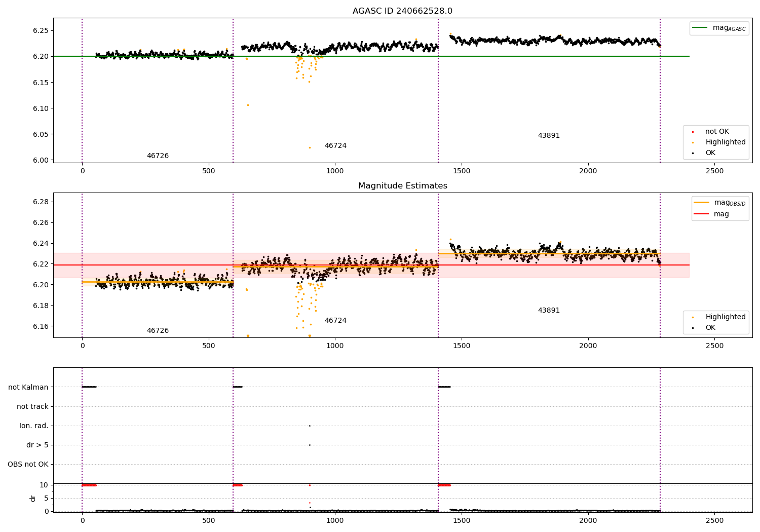Click label 46724 in the Magnitude Estimates plot
The width and height of the screenshot is (760, 532).
point(335,321)
